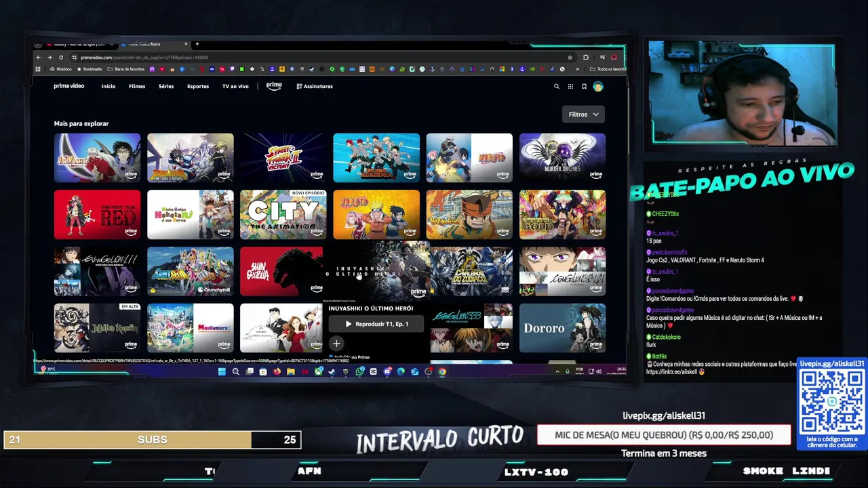This screenshot has width=868, height=488.
Task: Open Firefox from the taskbar
Action: click(x=277, y=371)
